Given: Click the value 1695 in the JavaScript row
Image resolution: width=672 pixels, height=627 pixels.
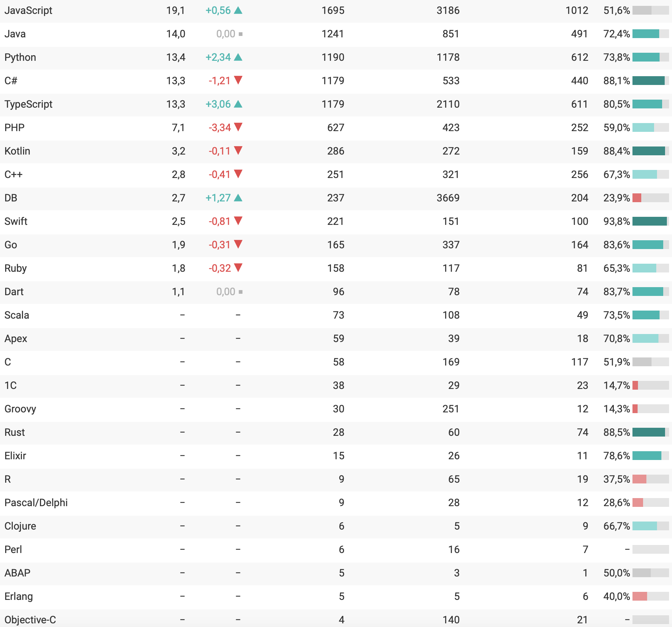Looking at the screenshot, I should (x=333, y=10).
